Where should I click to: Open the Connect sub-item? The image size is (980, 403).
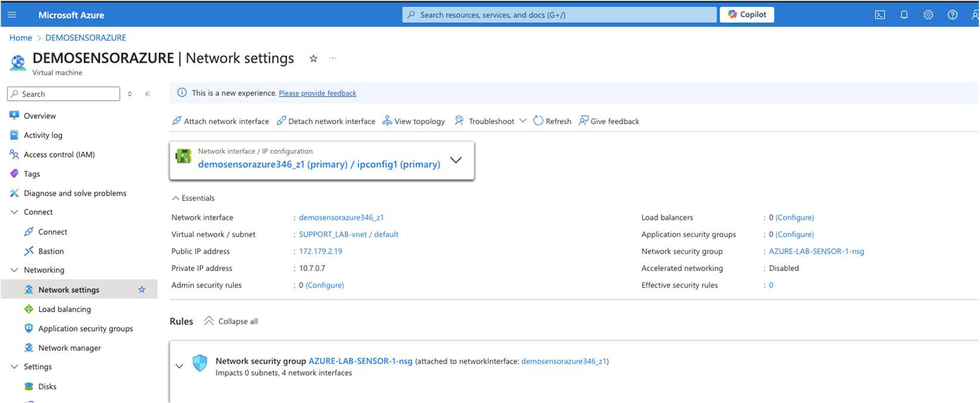[x=52, y=232]
